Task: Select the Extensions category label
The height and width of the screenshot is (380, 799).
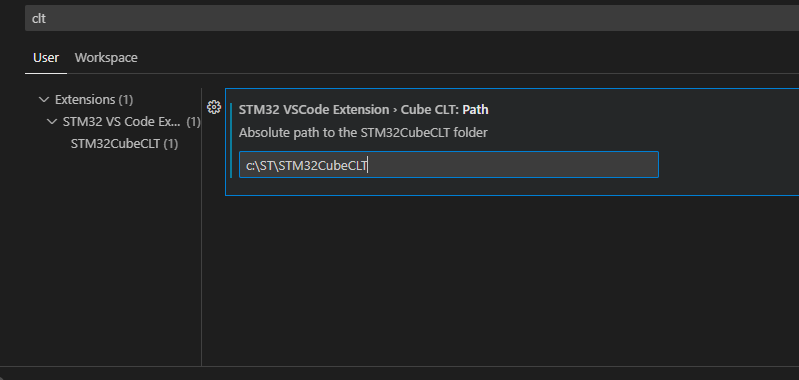Action: pyautogui.click(x=85, y=99)
